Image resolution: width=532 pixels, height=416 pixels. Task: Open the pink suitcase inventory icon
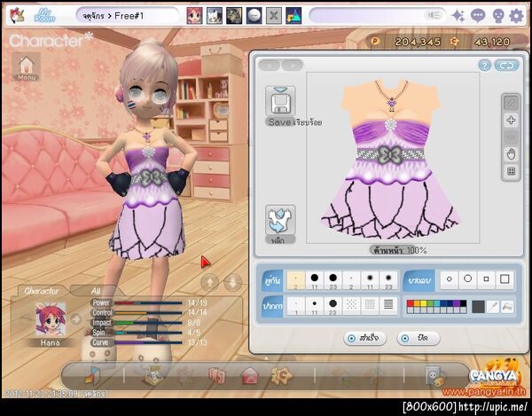[x=217, y=376]
